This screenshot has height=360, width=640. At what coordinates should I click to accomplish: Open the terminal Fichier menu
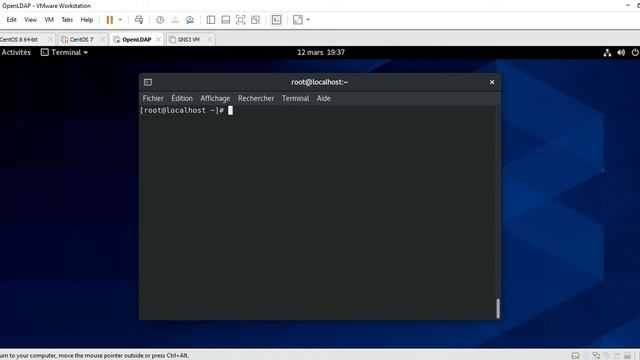coord(153,98)
